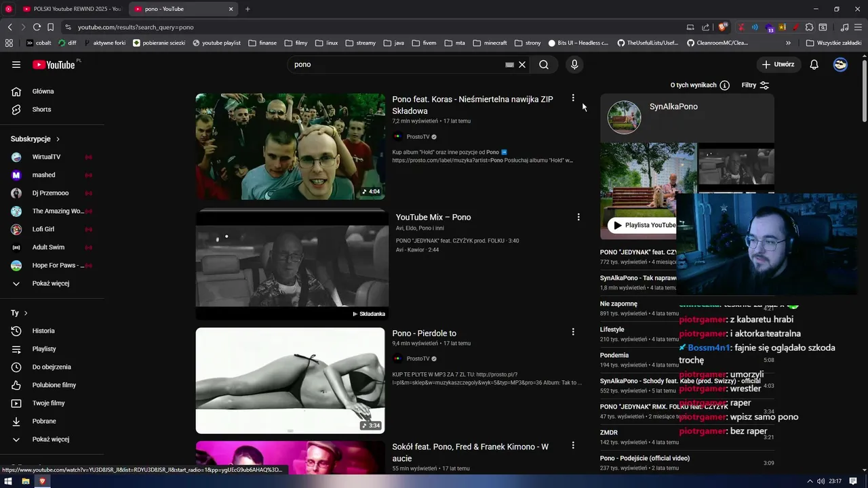
Task: Open the Pono - Pierdole to thumbnail
Action: [x=290, y=381]
